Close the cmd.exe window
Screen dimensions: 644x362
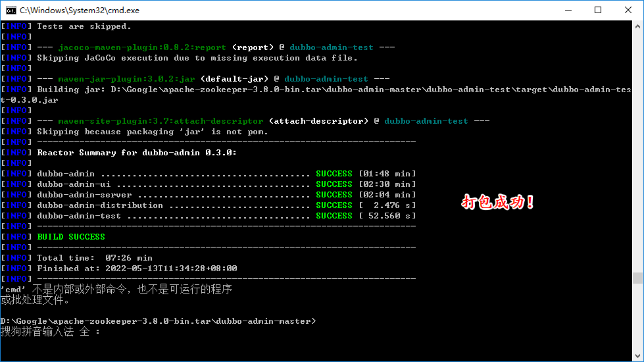click(628, 11)
